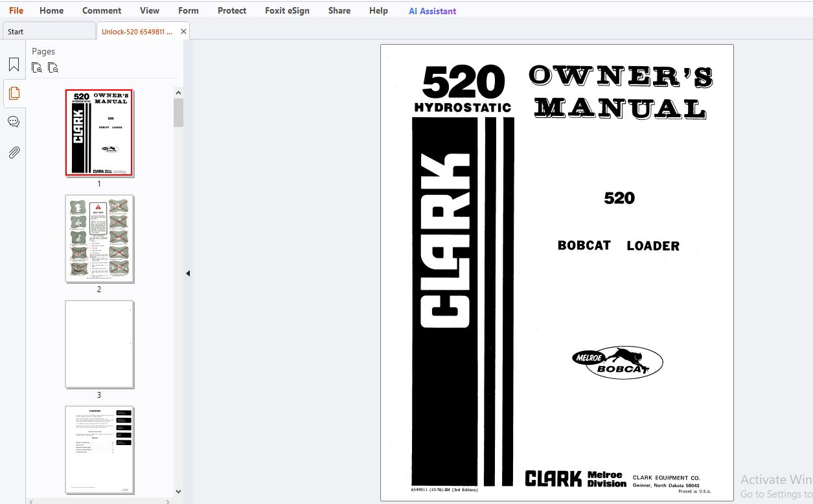Click the '520 HYDROSTATIC' title on the page
This screenshot has height=504, width=813.
tap(463, 89)
